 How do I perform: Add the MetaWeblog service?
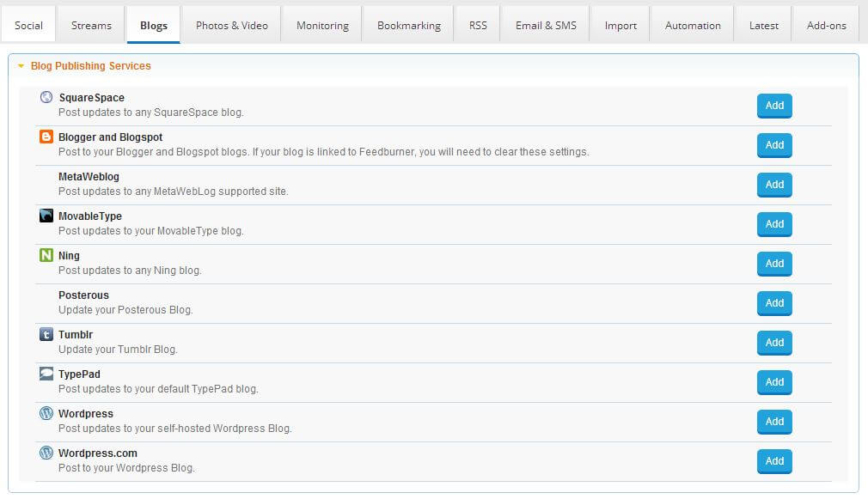[x=774, y=185]
